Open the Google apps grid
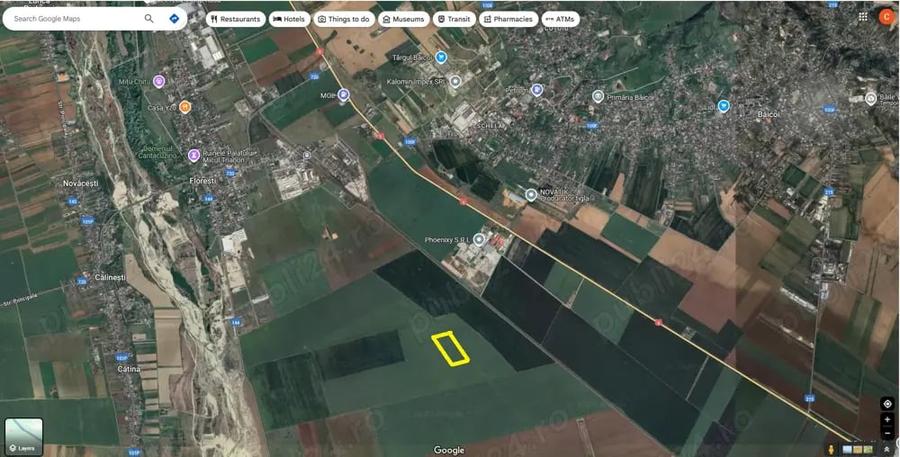Viewport: 900px width, 457px height. tap(863, 17)
